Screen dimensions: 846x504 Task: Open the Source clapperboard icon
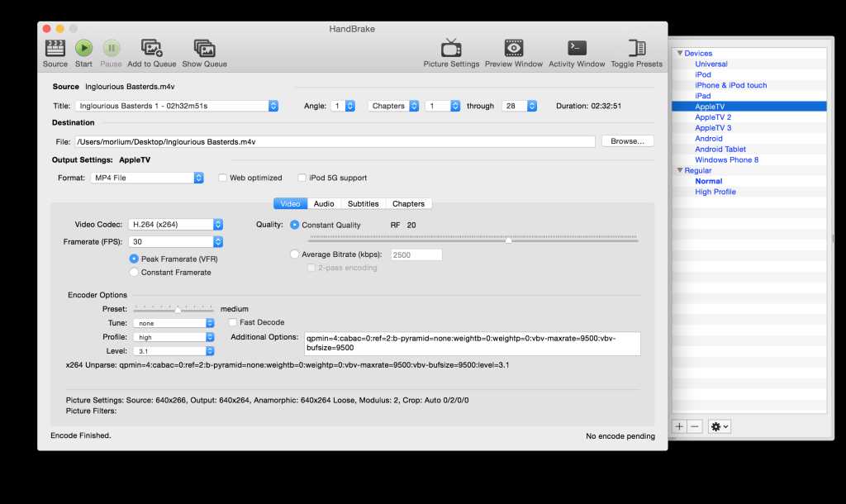click(x=55, y=49)
